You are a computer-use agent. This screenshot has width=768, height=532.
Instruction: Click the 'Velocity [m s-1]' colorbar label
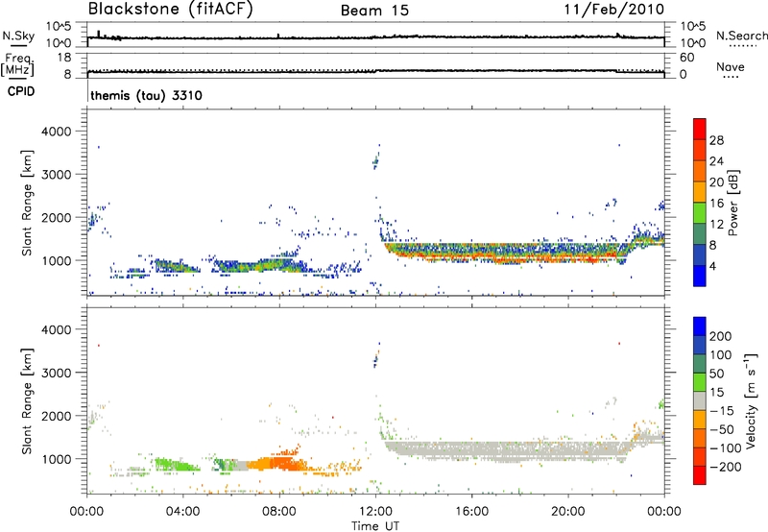coord(750,400)
